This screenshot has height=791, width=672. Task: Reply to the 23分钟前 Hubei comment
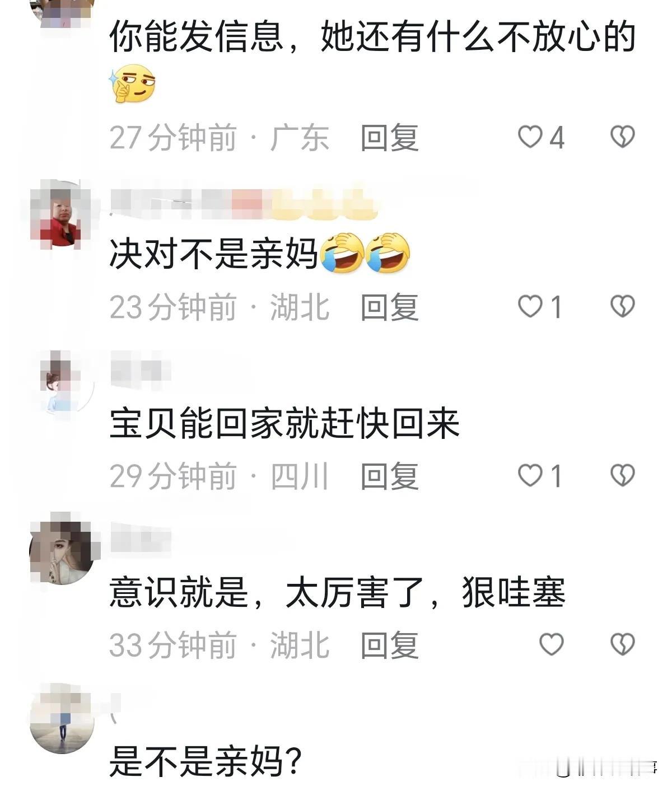[x=390, y=307]
